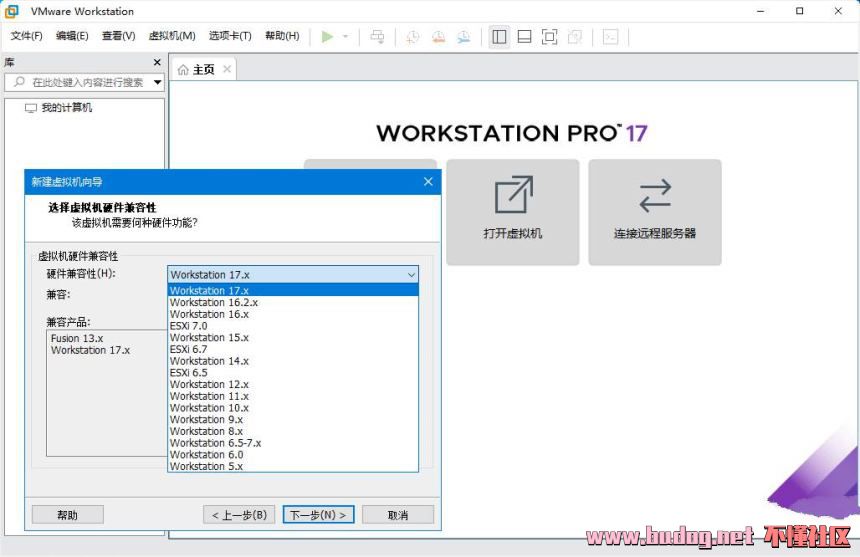The height and width of the screenshot is (557, 860).
Task: Click the Manage Snapshots icon
Action: pos(464,37)
